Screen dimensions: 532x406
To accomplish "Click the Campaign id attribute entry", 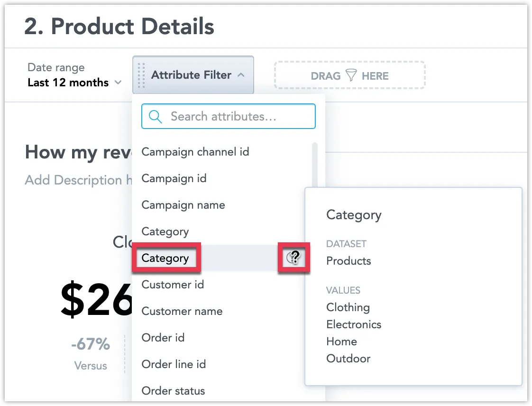I will click(174, 178).
